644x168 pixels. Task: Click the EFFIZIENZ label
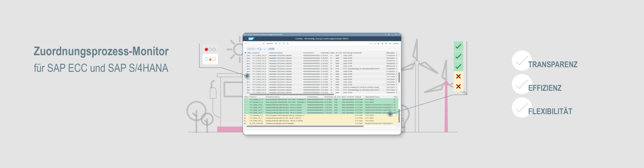545,88
